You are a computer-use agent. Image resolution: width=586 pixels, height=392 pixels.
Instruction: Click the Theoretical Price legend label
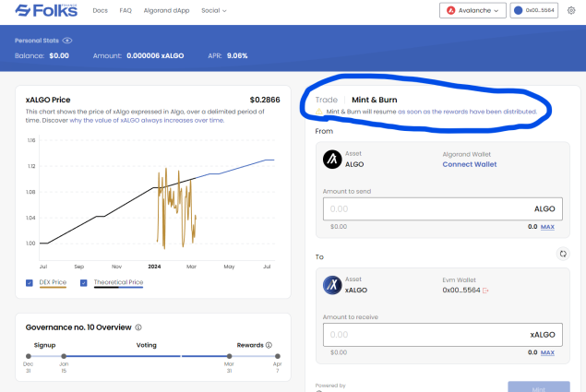tap(118, 282)
